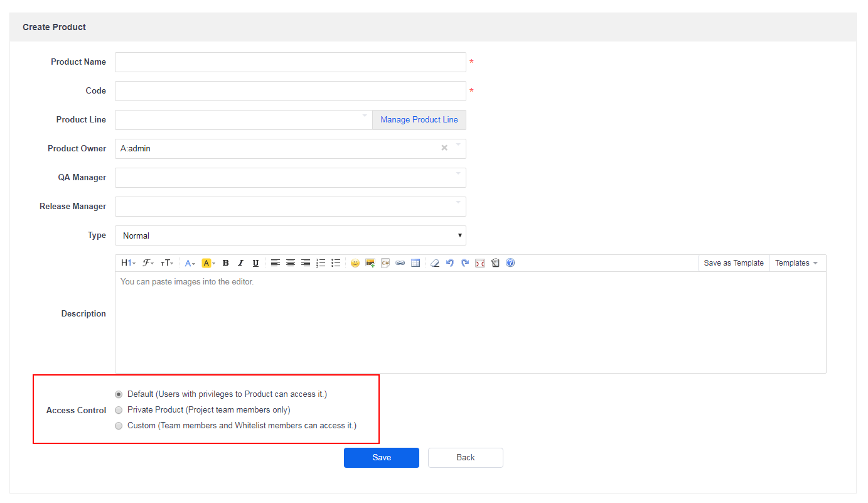This screenshot has width=868, height=503.
Task: Save the new product
Action: 382,458
